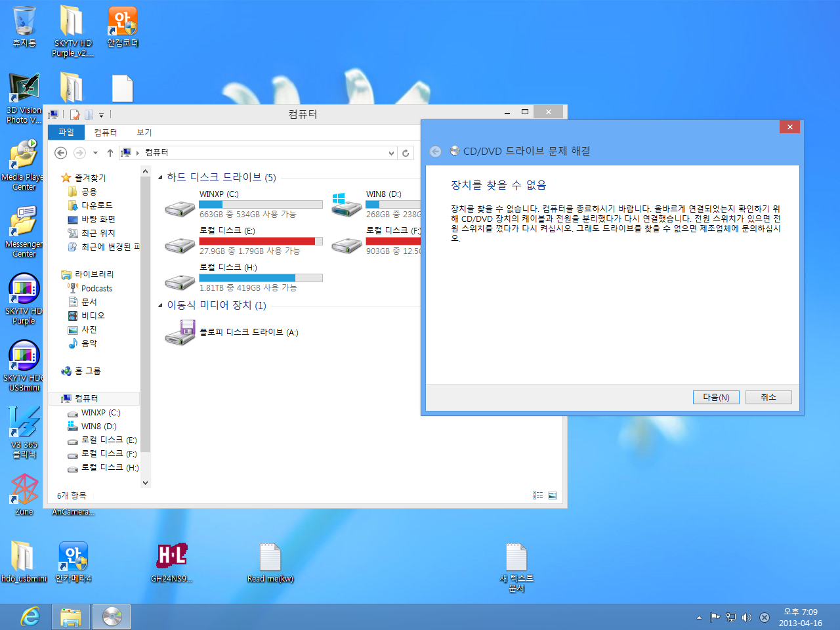Open Internet Explorer from the taskbar
This screenshot has height=630, width=840.
(30, 617)
